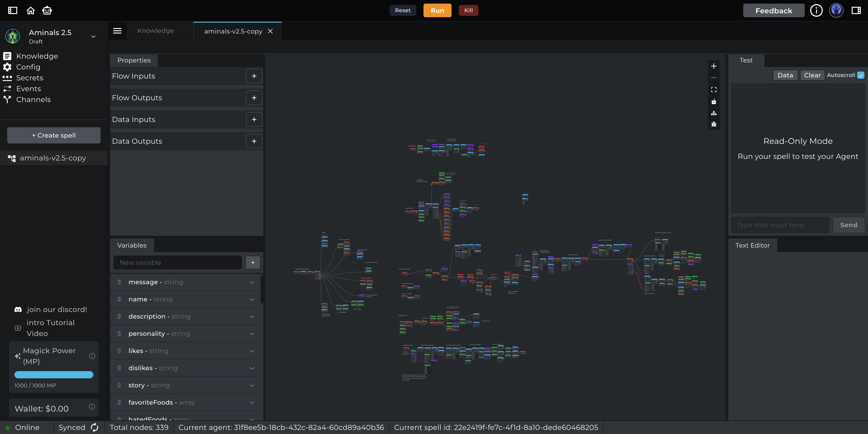This screenshot has width=868, height=434.
Task: Toggle the canvas lock icon
Action: click(714, 102)
